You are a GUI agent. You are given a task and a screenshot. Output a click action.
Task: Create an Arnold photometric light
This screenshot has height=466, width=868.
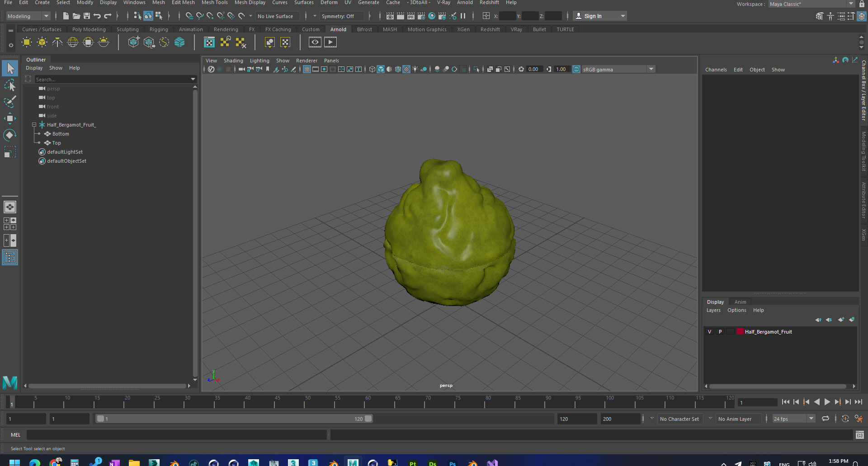click(57, 42)
